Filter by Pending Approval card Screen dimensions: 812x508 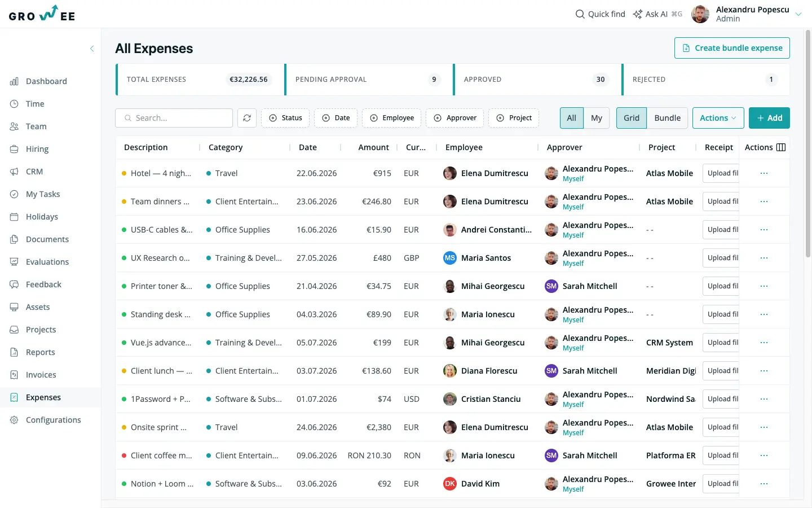click(x=368, y=80)
